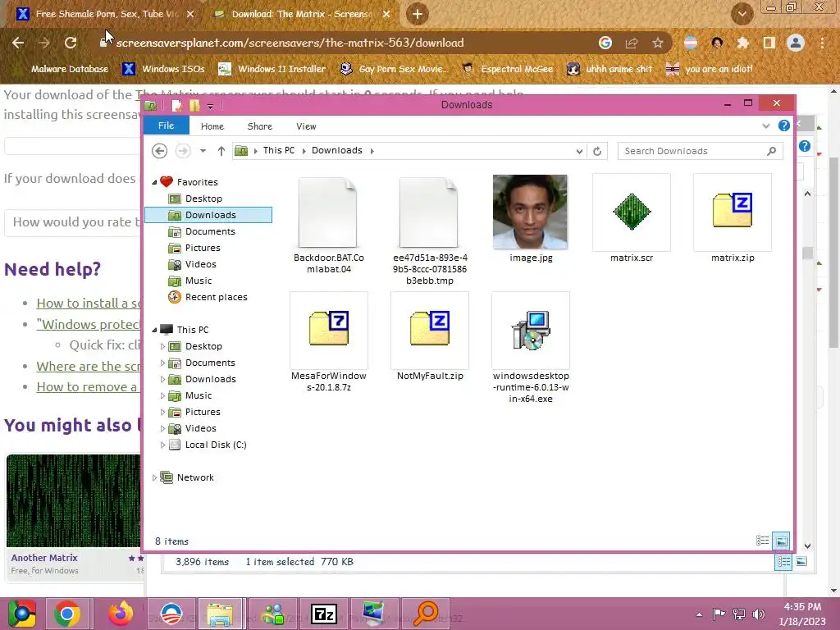
Task: Select the NotMyFault.zip archive
Action: (429, 337)
